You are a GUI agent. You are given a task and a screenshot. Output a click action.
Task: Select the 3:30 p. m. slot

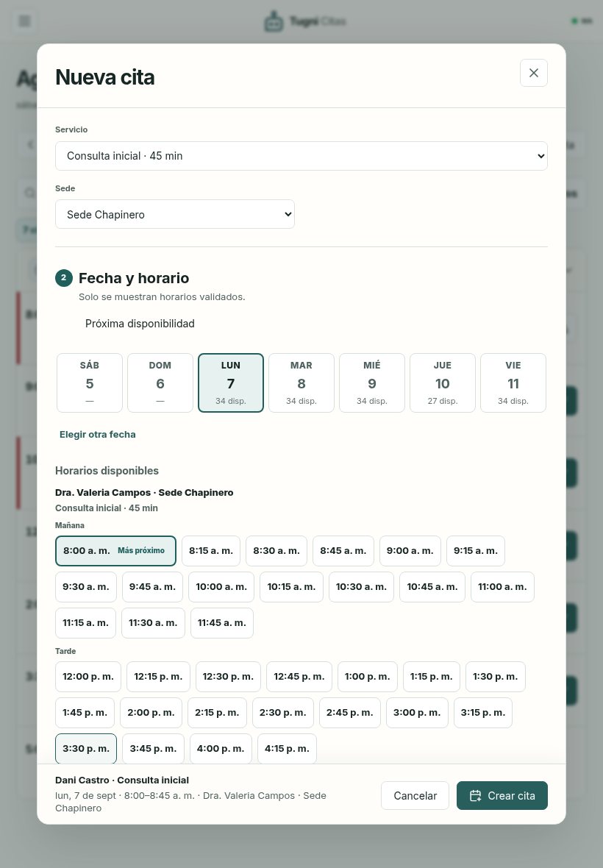tap(86, 748)
